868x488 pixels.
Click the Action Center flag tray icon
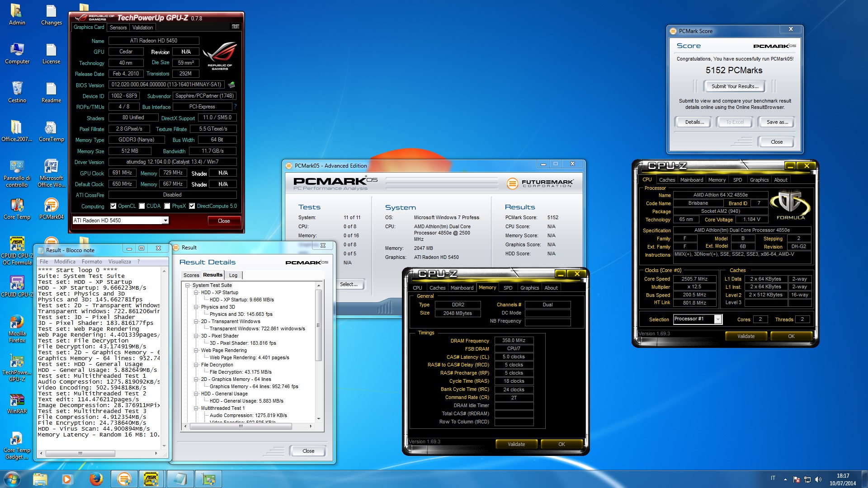click(797, 479)
